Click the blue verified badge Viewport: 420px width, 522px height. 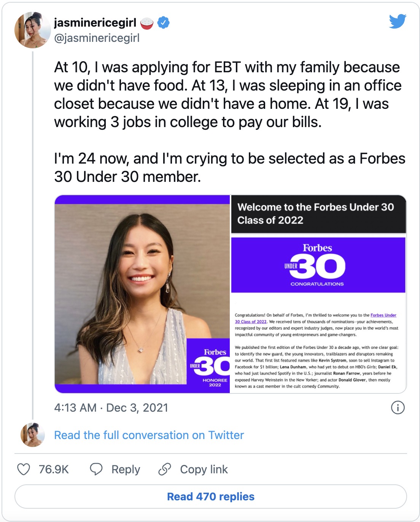164,23
